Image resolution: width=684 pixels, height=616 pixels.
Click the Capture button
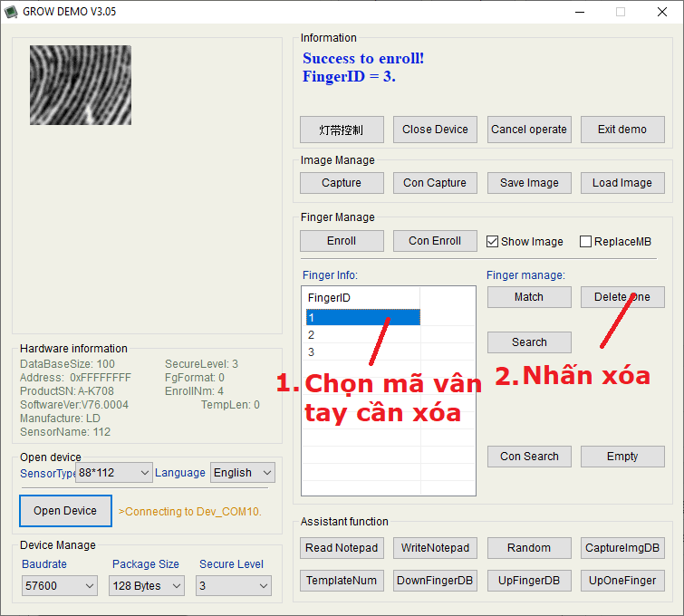click(342, 183)
